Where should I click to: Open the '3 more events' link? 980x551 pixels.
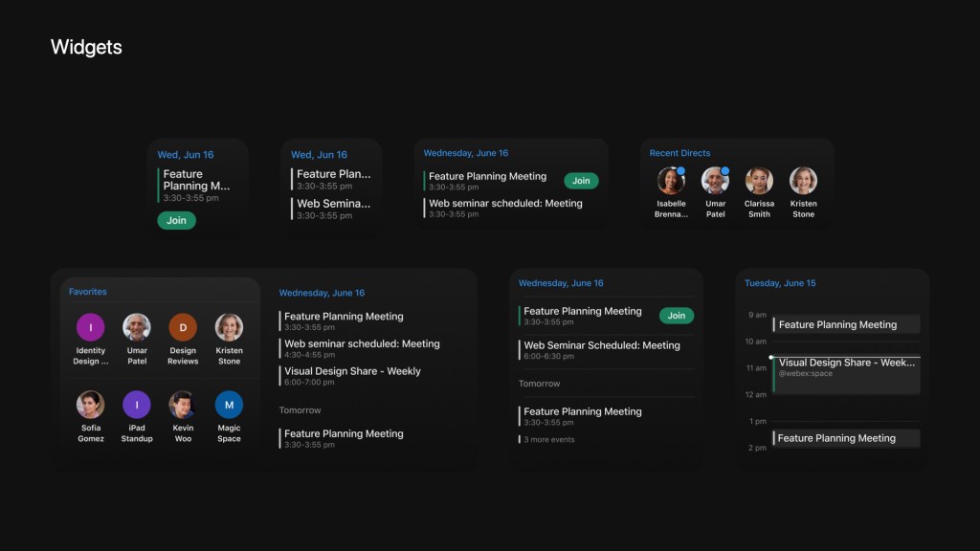(549, 440)
